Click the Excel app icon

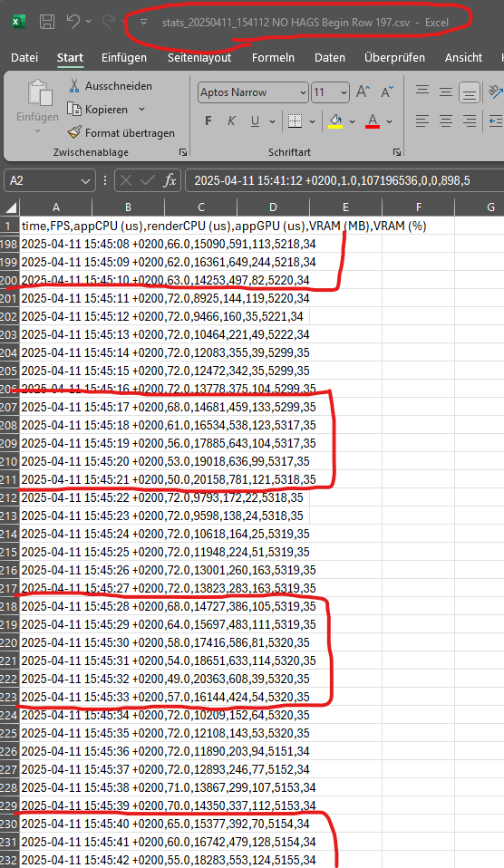point(18,22)
